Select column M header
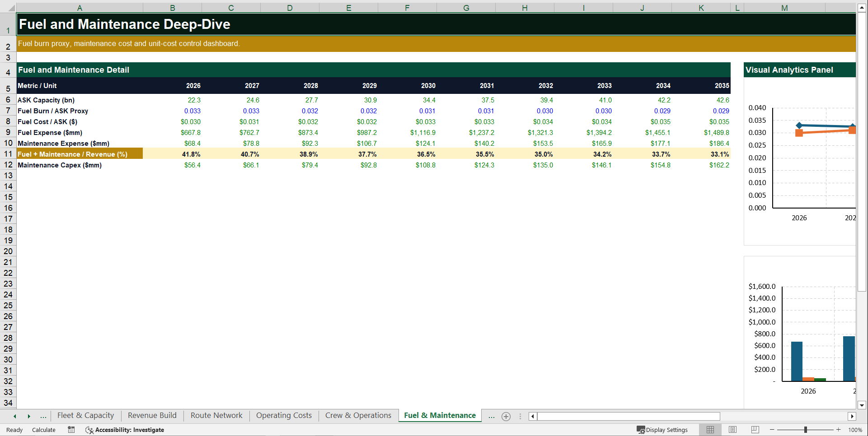The image size is (868, 436). tap(784, 8)
